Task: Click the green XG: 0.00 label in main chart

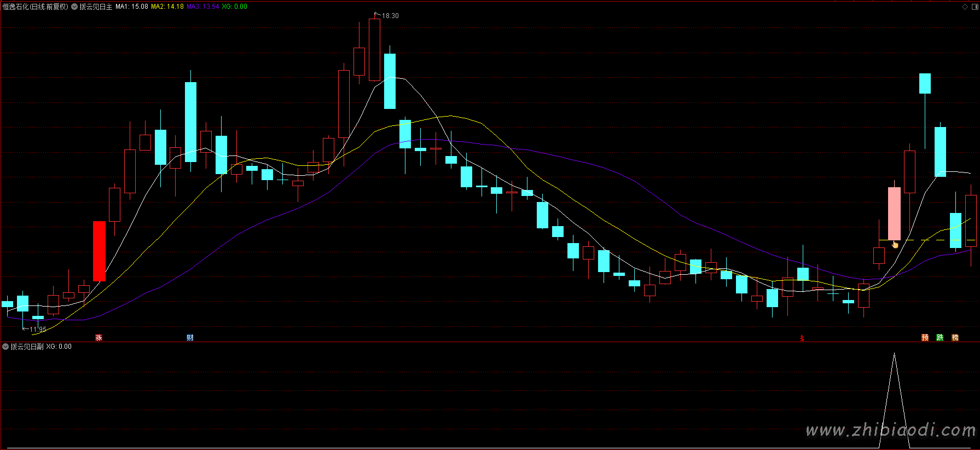Action: point(235,7)
